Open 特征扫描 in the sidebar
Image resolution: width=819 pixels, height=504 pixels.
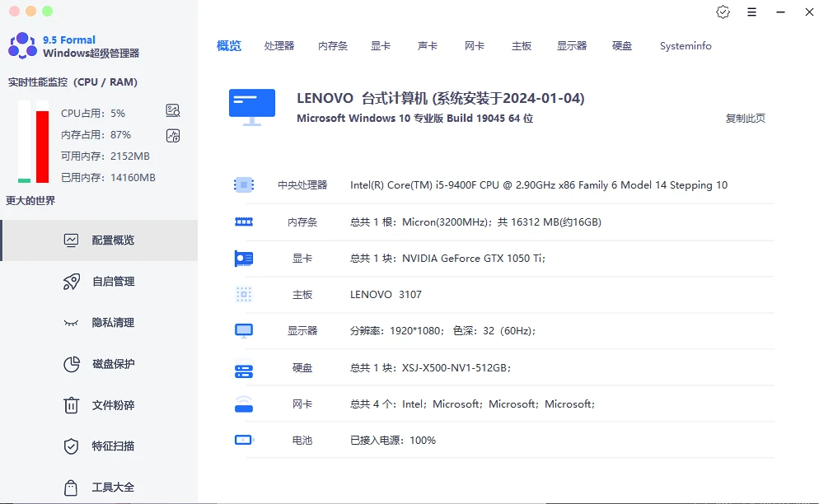pos(99,446)
